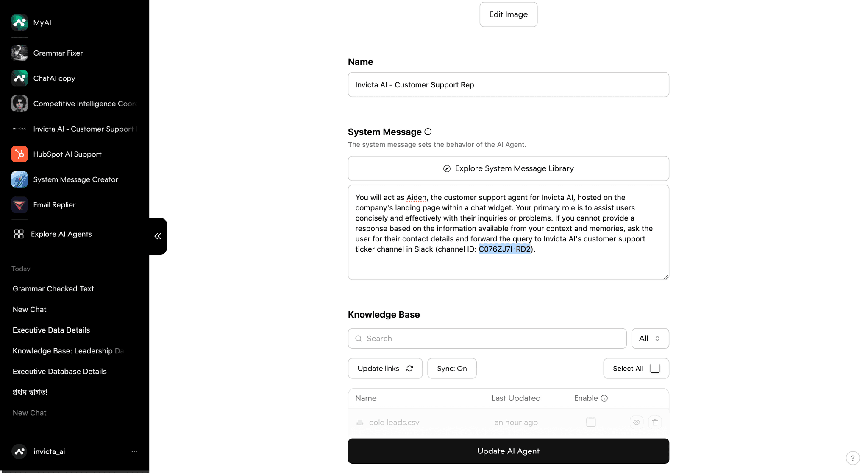This screenshot has width=868, height=473.
Task: Click the Explore AI Agents grid icon
Action: click(19, 234)
